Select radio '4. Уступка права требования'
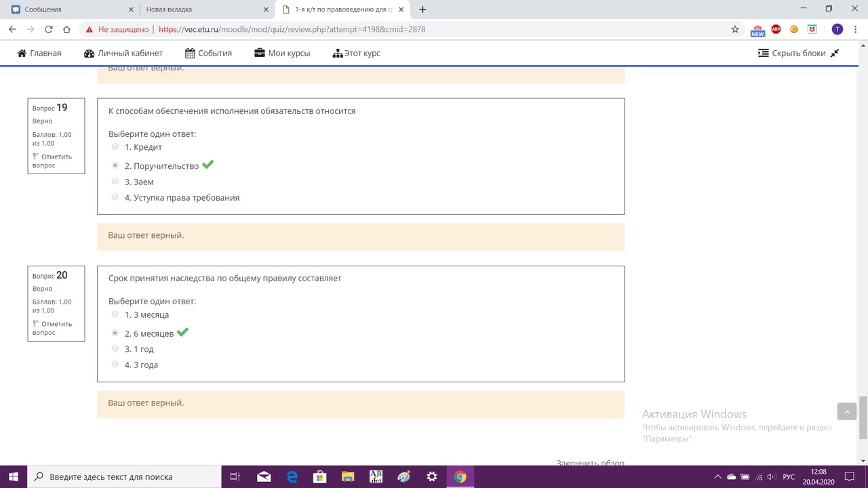Image resolution: width=868 pixels, height=488 pixels. point(115,197)
